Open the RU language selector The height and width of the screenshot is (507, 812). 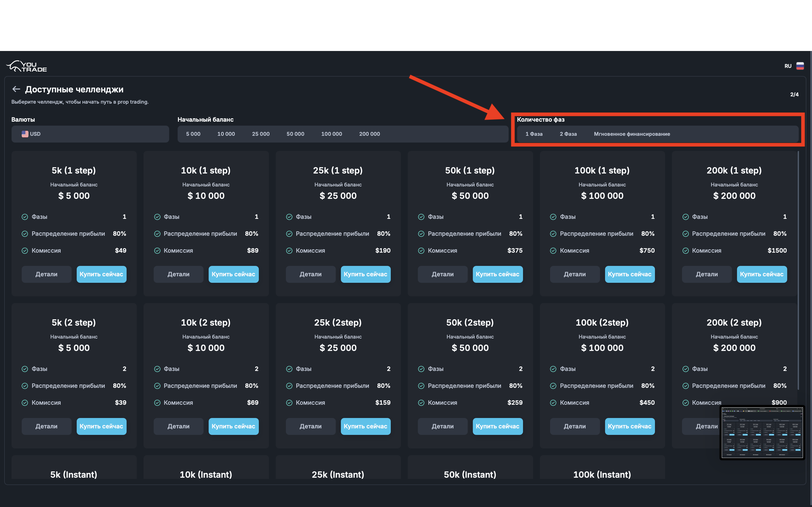click(x=788, y=66)
